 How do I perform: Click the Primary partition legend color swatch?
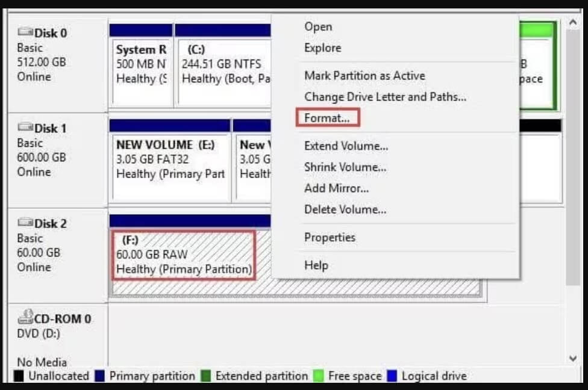coord(100,376)
